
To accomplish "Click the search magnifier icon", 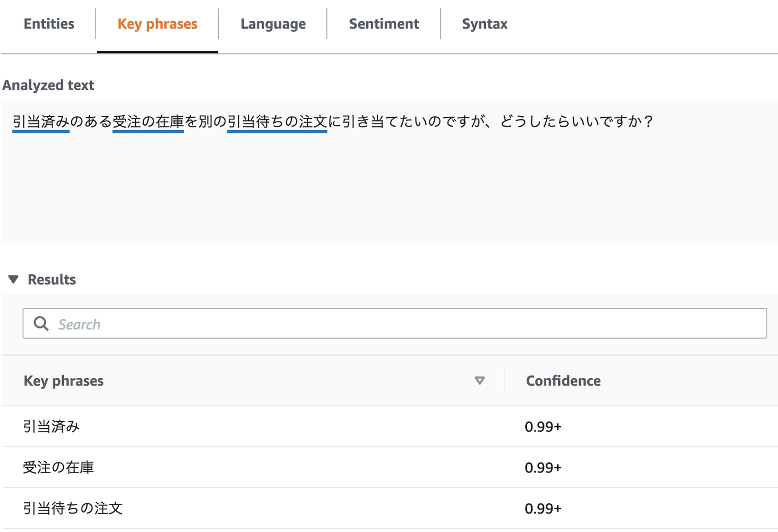I will [x=41, y=324].
